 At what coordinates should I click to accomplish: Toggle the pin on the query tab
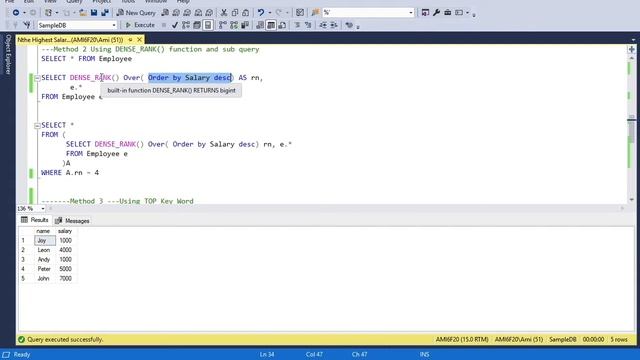(130, 40)
